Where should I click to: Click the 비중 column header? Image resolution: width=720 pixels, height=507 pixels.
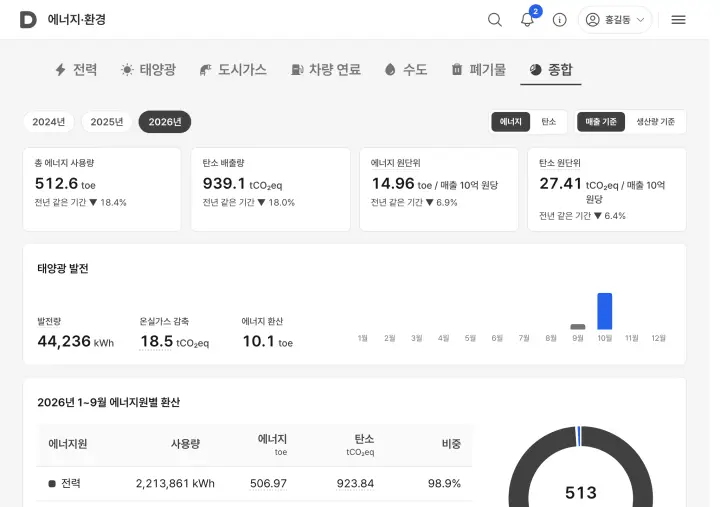(x=451, y=444)
